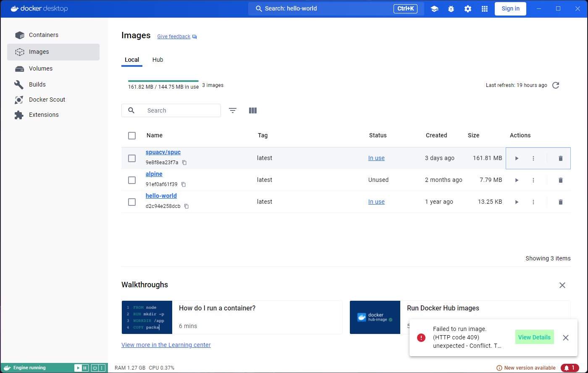Open more actions menu for spuacv/spuc

coord(533,158)
